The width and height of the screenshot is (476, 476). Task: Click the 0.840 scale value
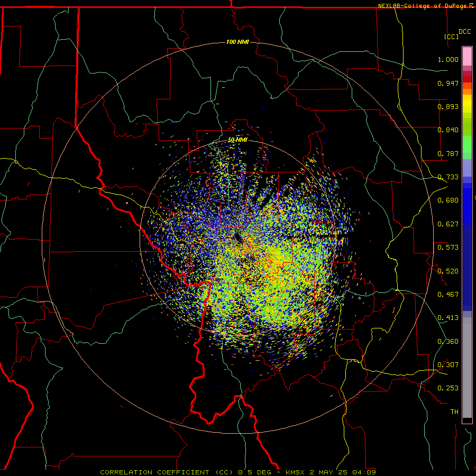pos(448,130)
